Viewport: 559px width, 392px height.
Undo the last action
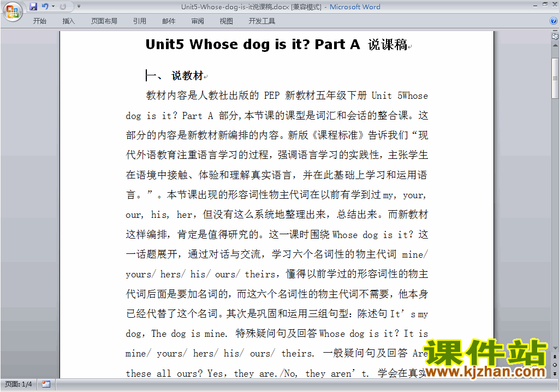click(45, 7)
